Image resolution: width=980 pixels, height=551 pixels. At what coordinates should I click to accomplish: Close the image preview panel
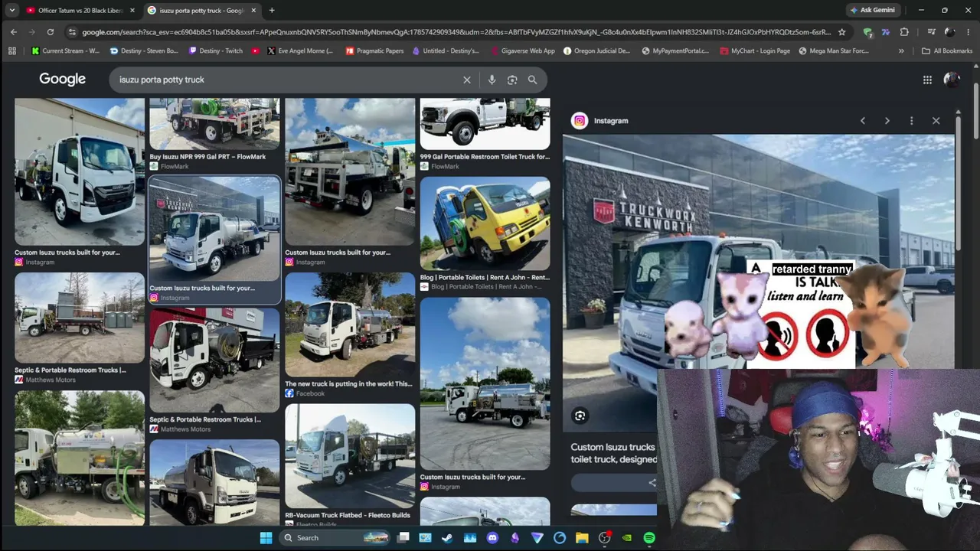(x=936, y=121)
